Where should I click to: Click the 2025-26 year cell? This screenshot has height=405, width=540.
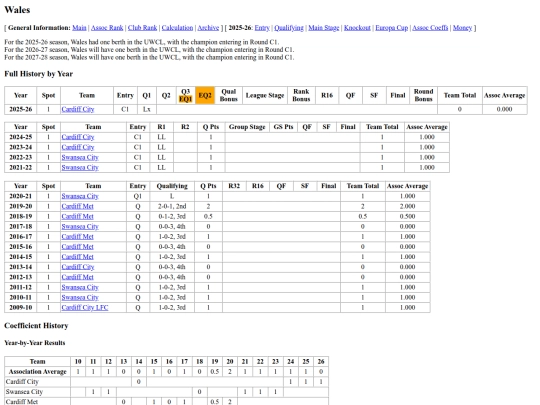tap(21, 109)
